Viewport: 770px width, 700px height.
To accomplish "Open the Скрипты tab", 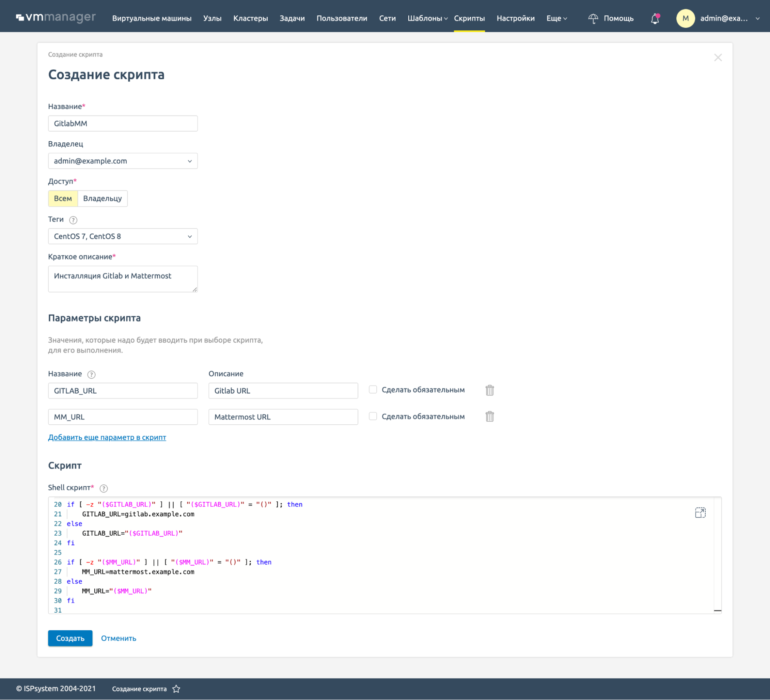I will (x=469, y=18).
